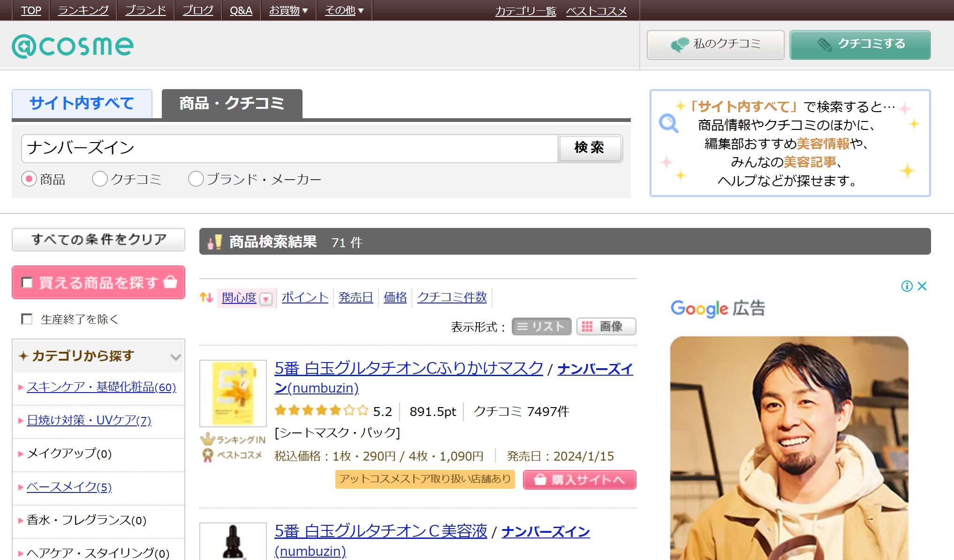Check the 生産終了を除く checkbox
The image size is (954, 560).
tap(27, 319)
